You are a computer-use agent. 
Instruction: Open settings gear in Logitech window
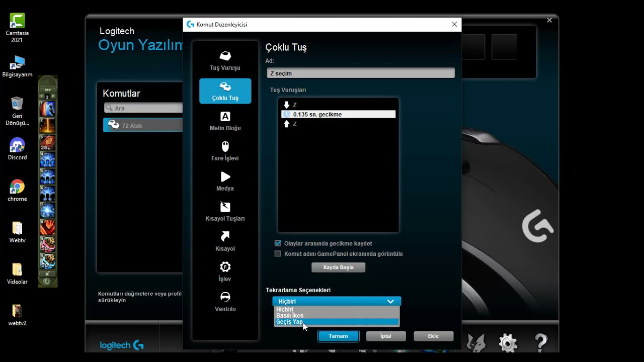pos(508,343)
